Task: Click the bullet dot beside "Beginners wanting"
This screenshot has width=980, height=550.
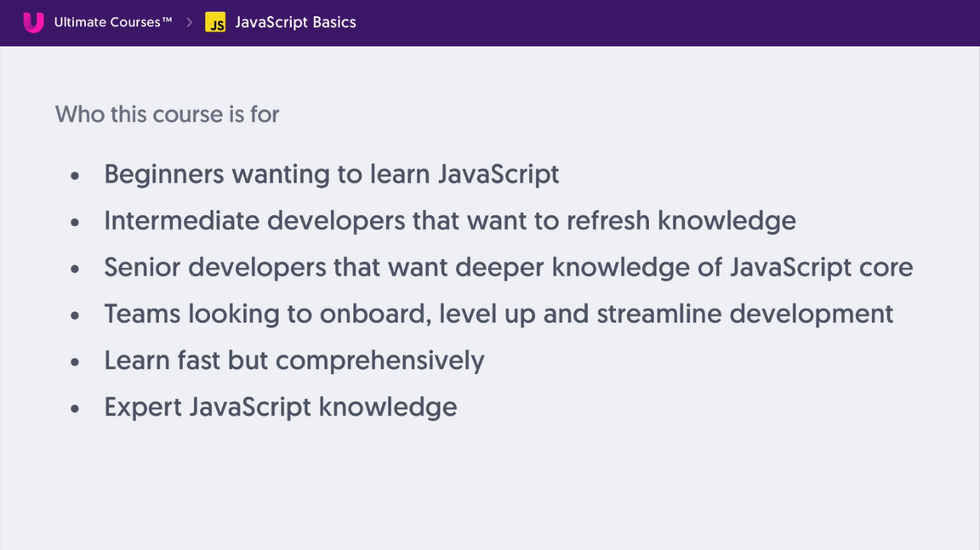Action: tap(75, 176)
